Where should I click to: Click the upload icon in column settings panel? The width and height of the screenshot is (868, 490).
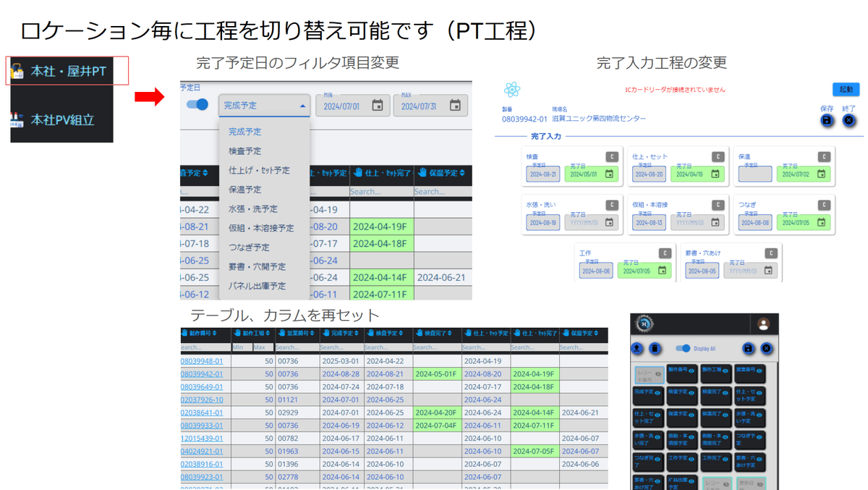638,349
